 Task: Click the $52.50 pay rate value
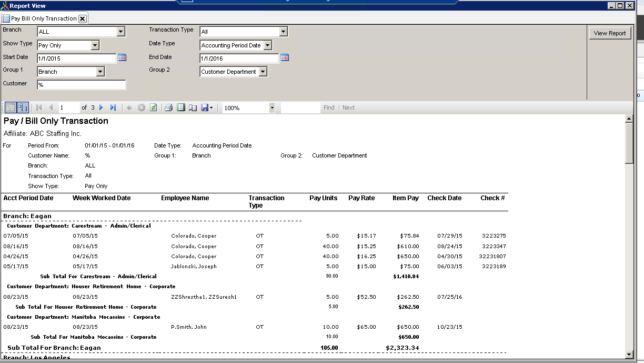tap(366, 297)
